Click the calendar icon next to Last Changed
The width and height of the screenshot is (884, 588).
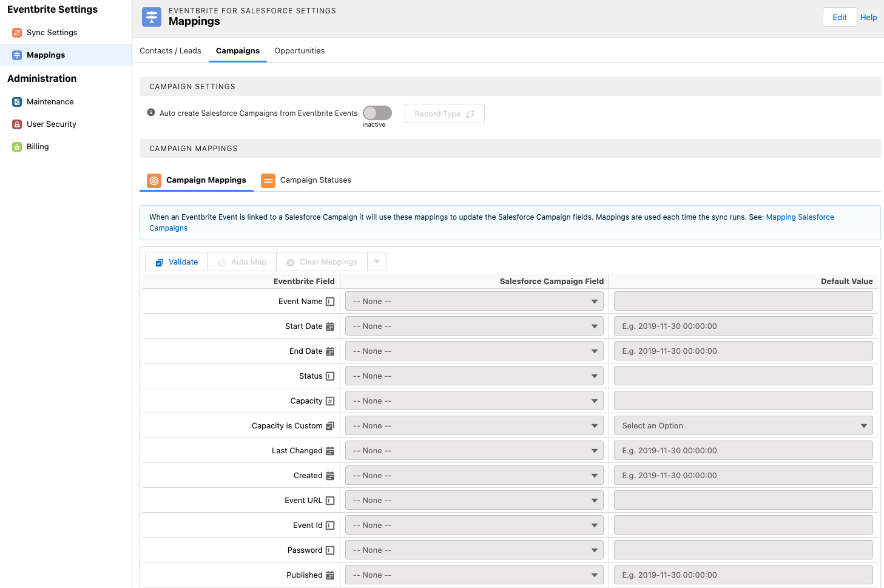click(330, 451)
